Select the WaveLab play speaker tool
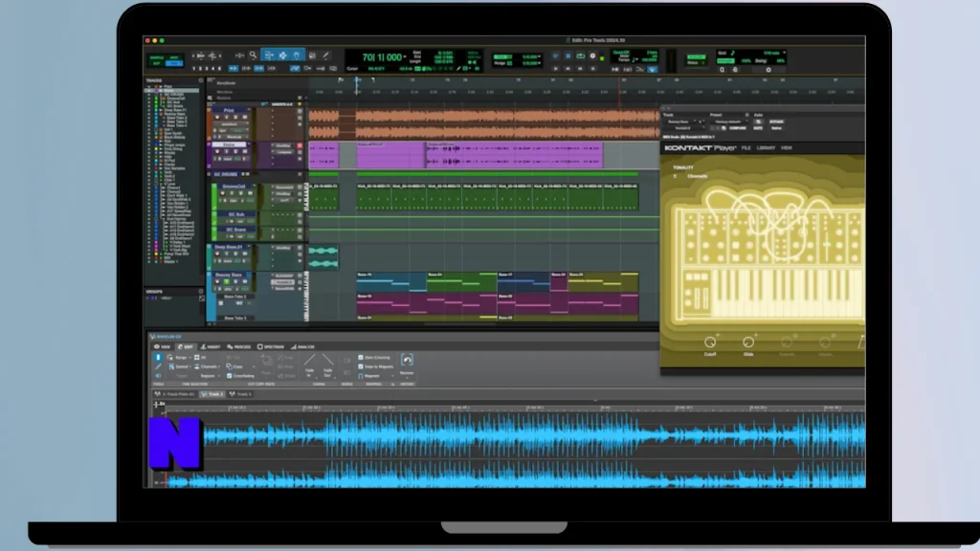Screen dimensions: 980x551 tap(158, 376)
